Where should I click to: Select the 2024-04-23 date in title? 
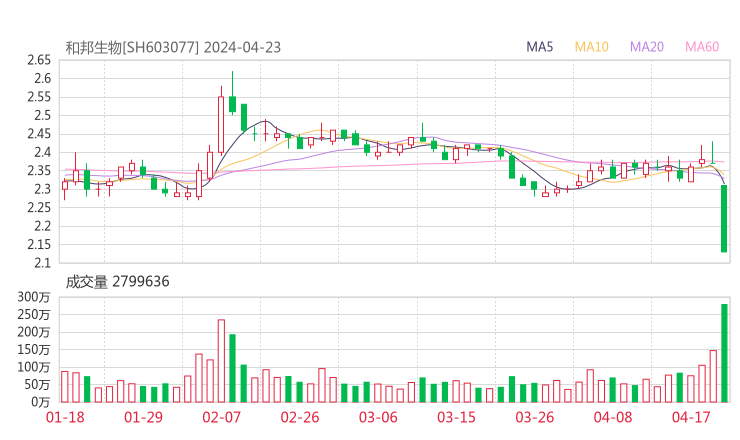(240, 47)
